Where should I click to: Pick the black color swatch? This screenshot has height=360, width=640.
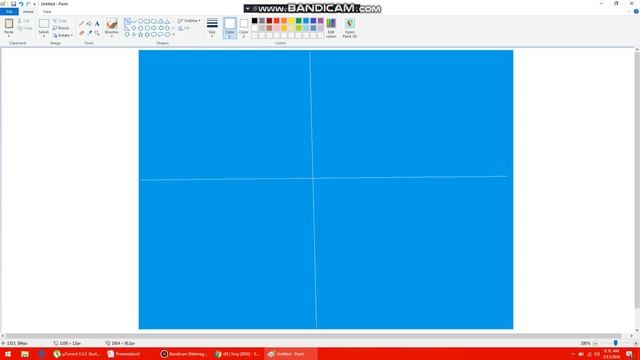point(254,21)
